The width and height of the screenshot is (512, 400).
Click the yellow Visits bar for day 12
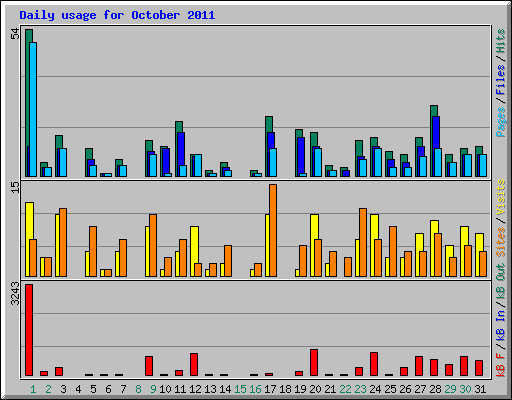coord(195,245)
